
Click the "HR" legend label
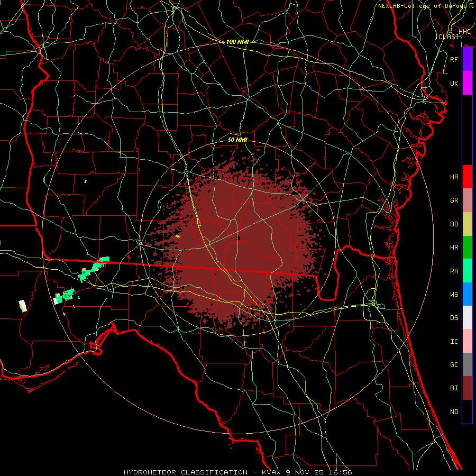coord(454,248)
